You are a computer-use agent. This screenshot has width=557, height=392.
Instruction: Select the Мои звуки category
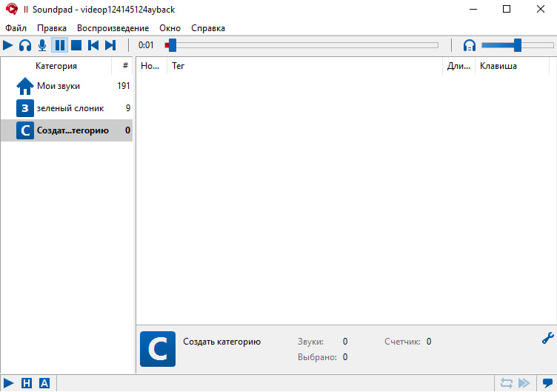pyautogui.click(x=67, y=86)
